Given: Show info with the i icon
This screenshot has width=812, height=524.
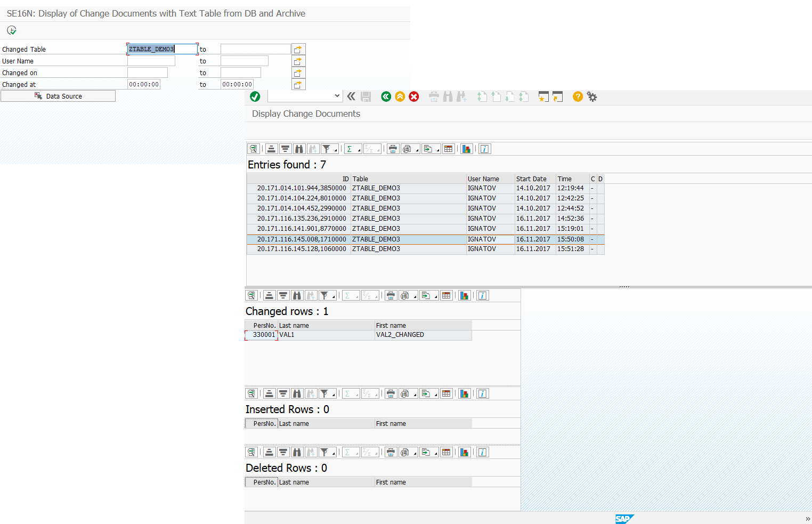Looking at the screenshot, I should click(484, 149).
